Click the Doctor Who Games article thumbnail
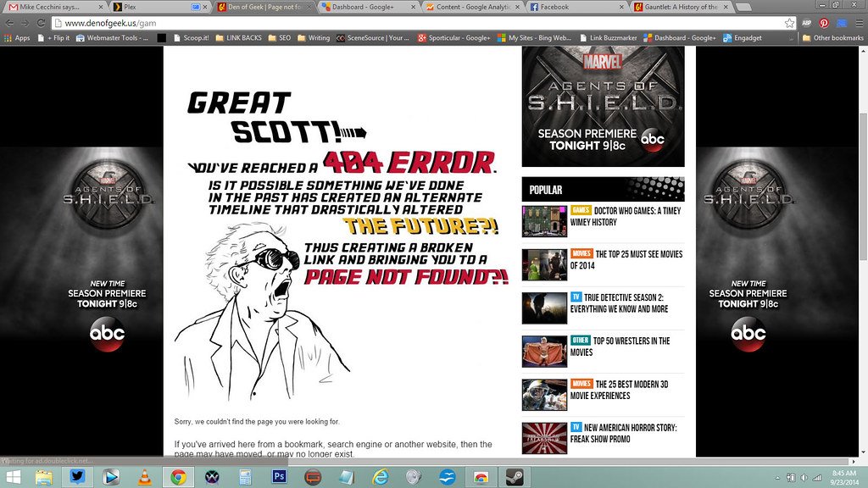The image size is (868, 488). pyautogui.click(x=544, y=221)
